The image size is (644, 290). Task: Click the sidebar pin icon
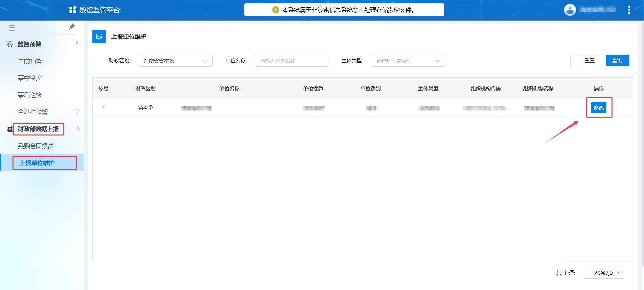tap(72, 27)
